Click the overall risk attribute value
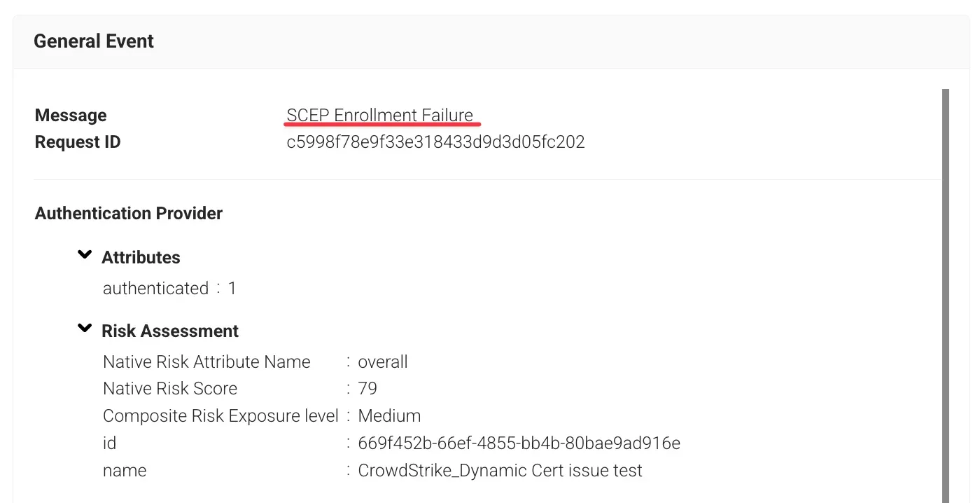Image resolution: width=980 pixels, height=503 pixels. tap(383, 362)
